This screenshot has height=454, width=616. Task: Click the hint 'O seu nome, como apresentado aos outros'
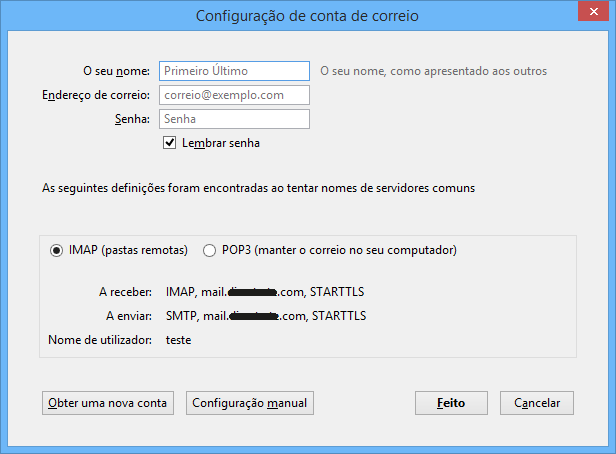coord(433,71)
